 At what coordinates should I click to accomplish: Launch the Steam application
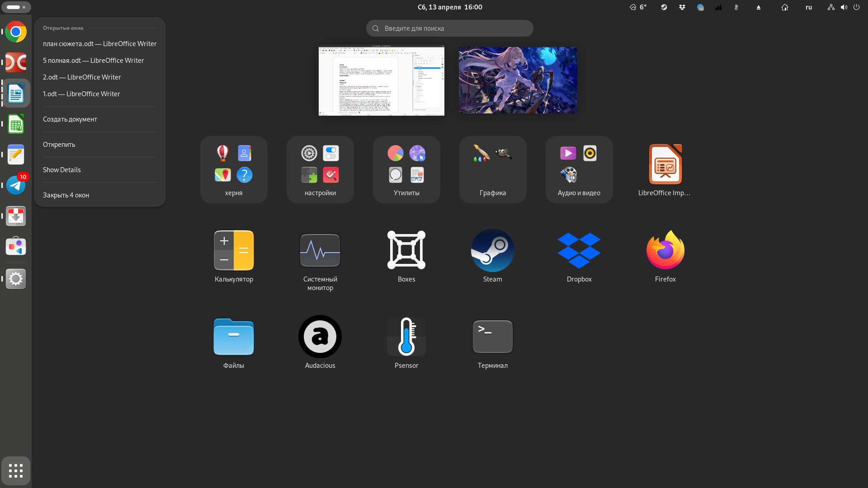pos(492,250)
